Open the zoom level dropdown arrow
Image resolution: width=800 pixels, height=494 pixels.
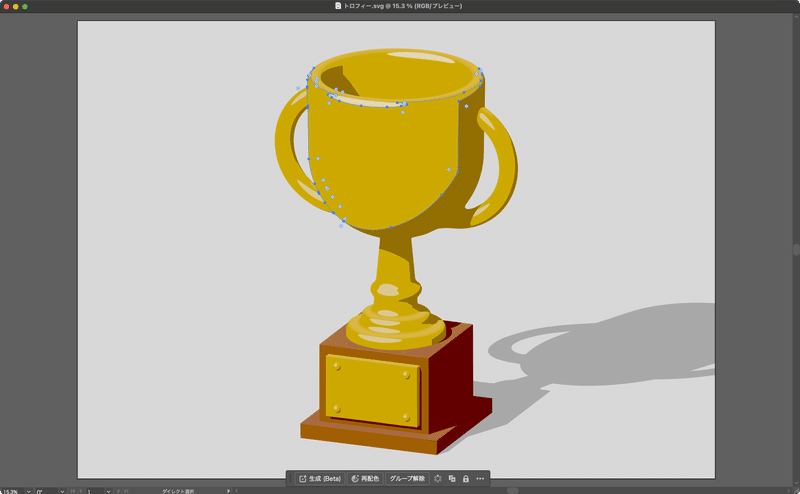29,491
